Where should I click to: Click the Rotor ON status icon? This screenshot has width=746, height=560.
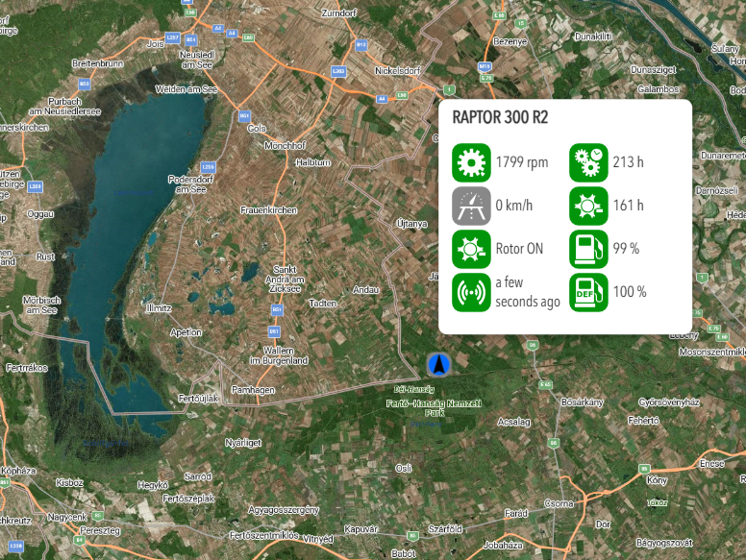pyautogui.click(x=471, y=249)
